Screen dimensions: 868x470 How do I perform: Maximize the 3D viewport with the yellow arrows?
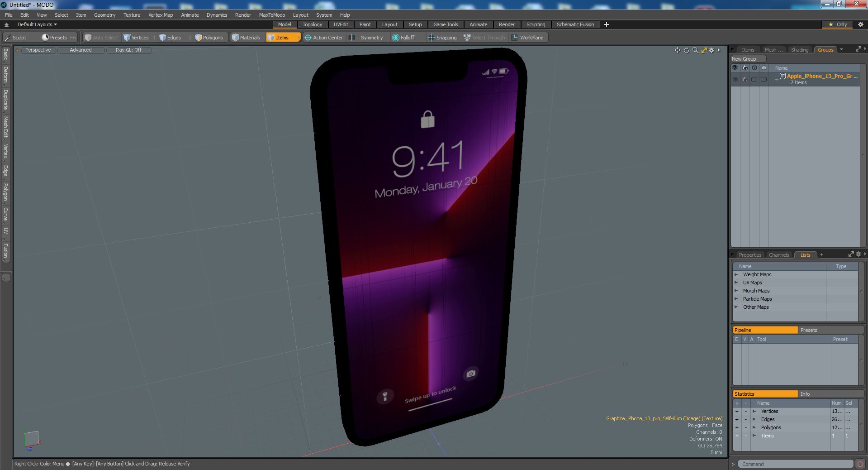point(704,50)
